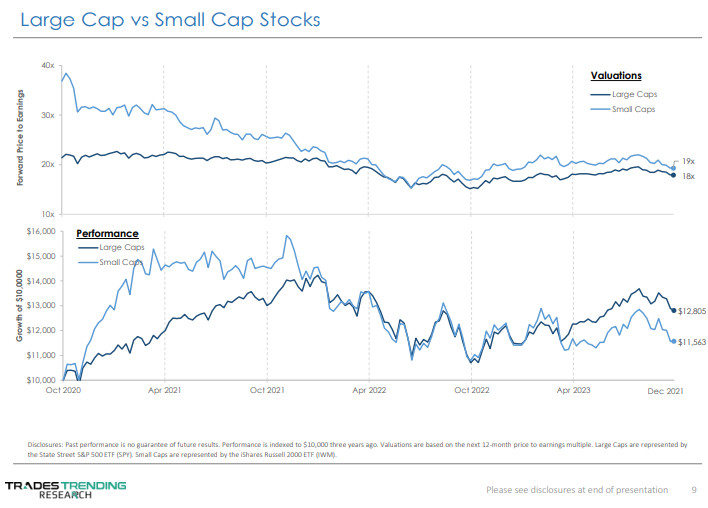Image resolution: width=708 pixels, height=508 pixels.
Task: Click the page number 9
Action: tap(694, 489)
